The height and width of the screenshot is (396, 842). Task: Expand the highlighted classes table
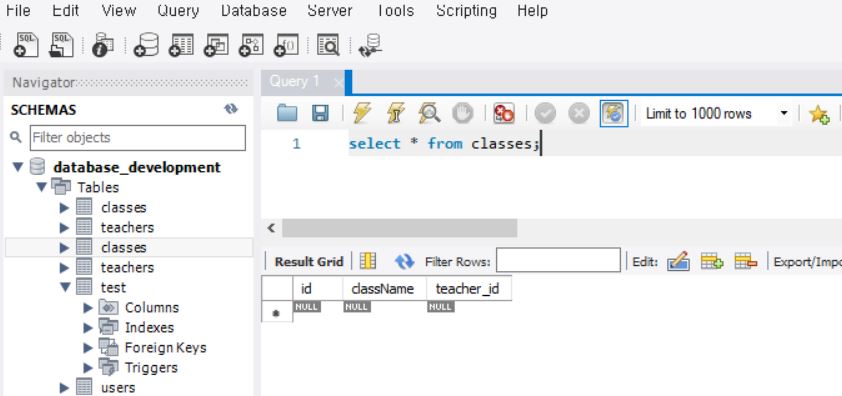(64, 248)
